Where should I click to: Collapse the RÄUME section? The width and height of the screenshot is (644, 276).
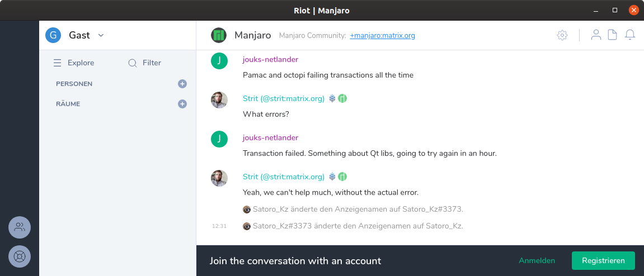point(68,104)
